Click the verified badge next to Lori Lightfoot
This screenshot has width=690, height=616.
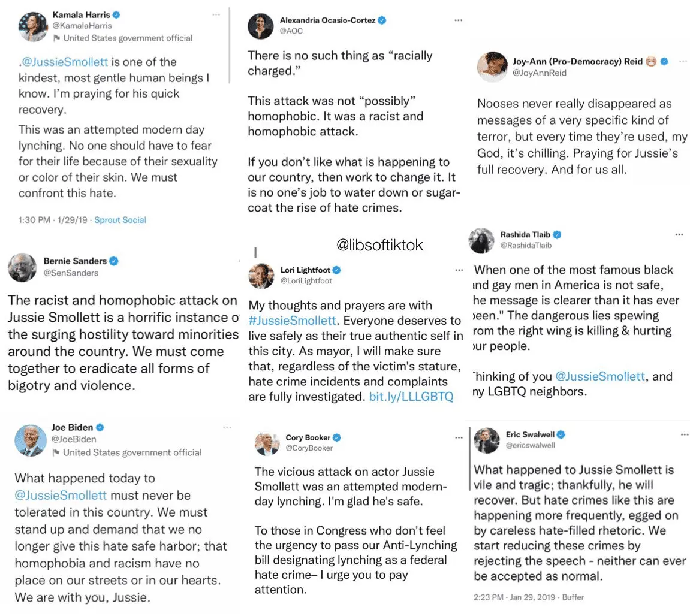pos(337,270)
